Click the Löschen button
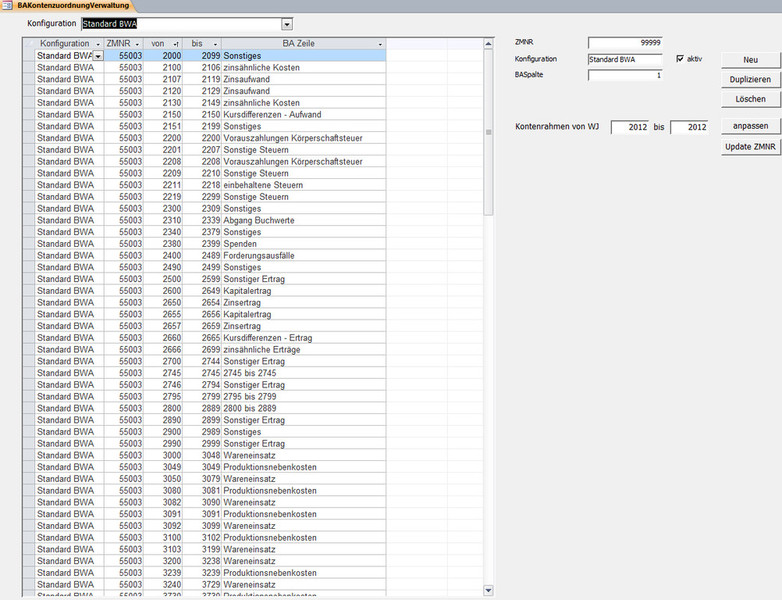Image resolution: width=782 pixels, height=600 pixels. pyautogui.click(x=751, y=99)
